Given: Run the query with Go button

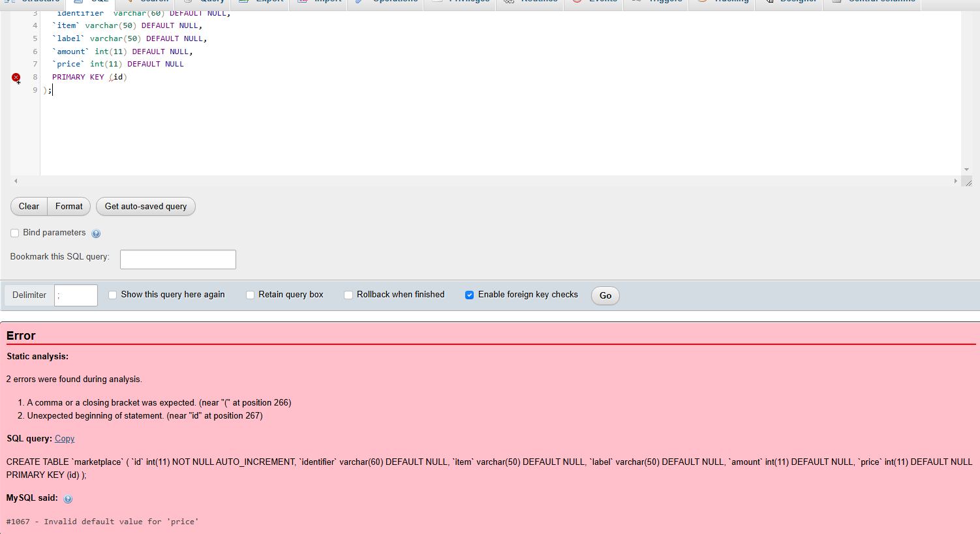Looking at the screenshot, I should 605,295.
